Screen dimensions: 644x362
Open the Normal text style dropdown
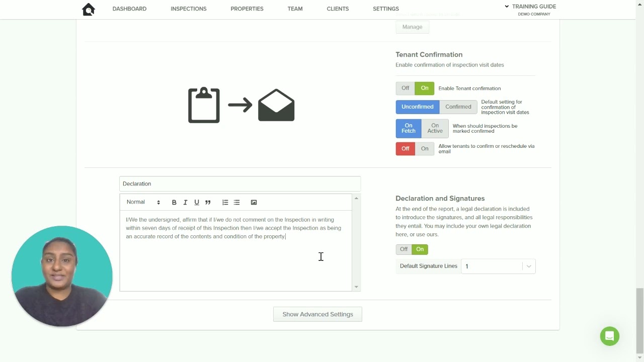[x=143, y=202]
